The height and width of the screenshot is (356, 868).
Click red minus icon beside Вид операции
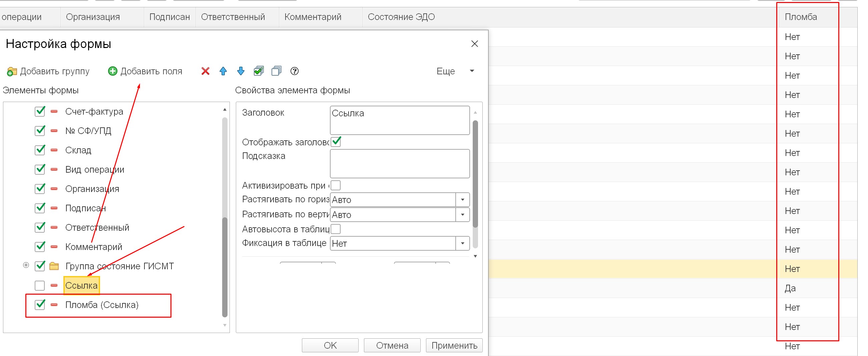54,169
